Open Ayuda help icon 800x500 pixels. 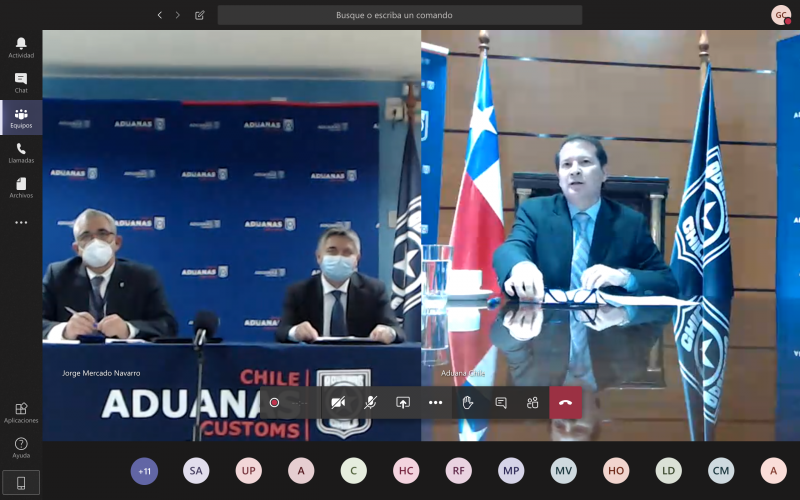21,448
